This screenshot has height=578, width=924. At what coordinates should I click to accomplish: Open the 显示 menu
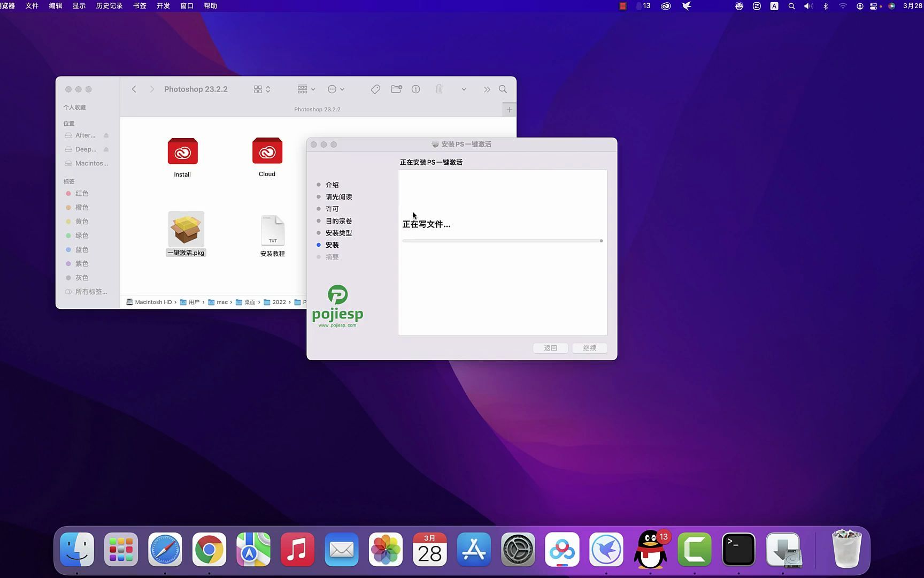tap(79, 6)
